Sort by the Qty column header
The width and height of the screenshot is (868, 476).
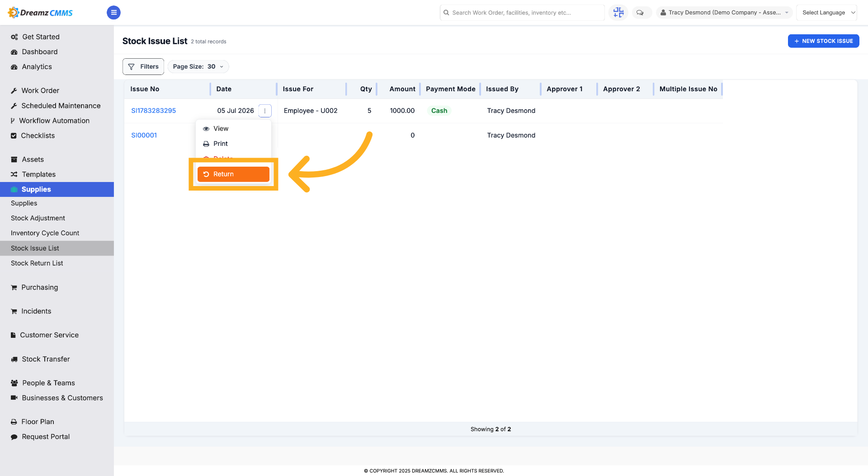[x=366, y=89]
